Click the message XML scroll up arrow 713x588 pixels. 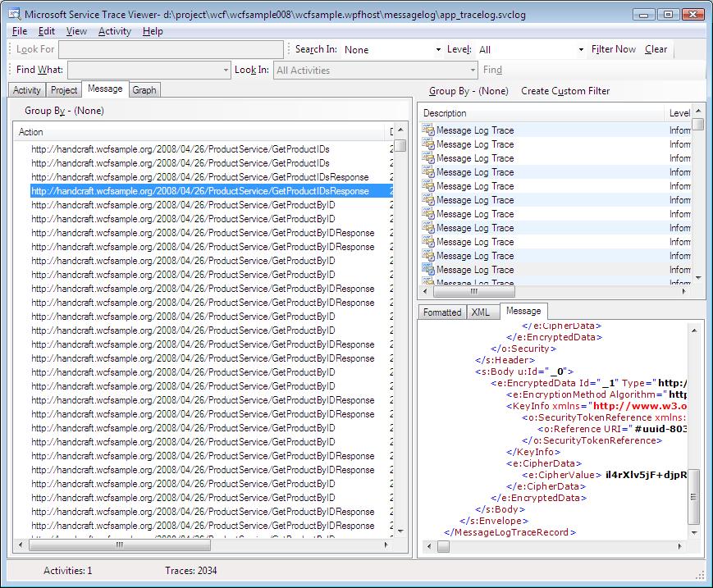(693, 330)
